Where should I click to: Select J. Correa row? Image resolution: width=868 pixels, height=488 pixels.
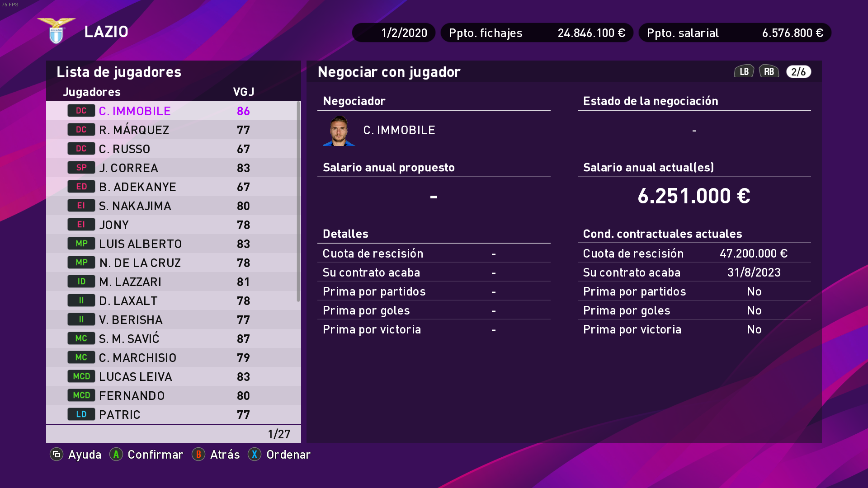[x=128, y=168]
